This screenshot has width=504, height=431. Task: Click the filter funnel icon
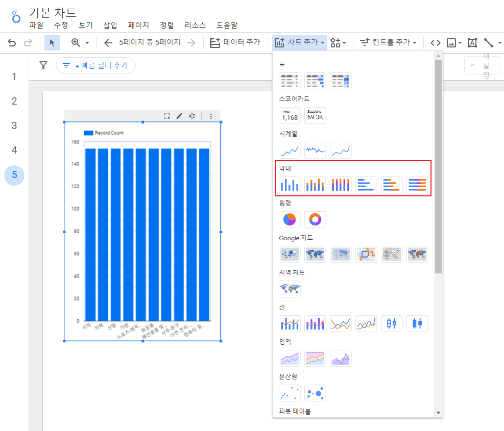coord(43,65)
